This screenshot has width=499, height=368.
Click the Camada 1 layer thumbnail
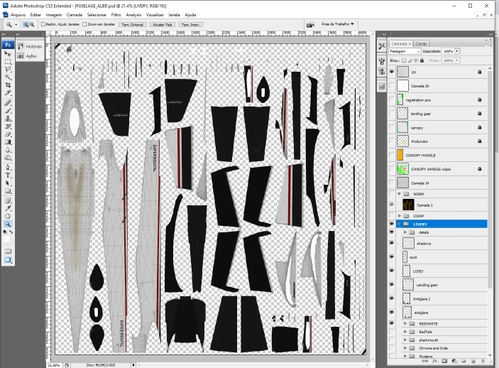tap(408, 205)
